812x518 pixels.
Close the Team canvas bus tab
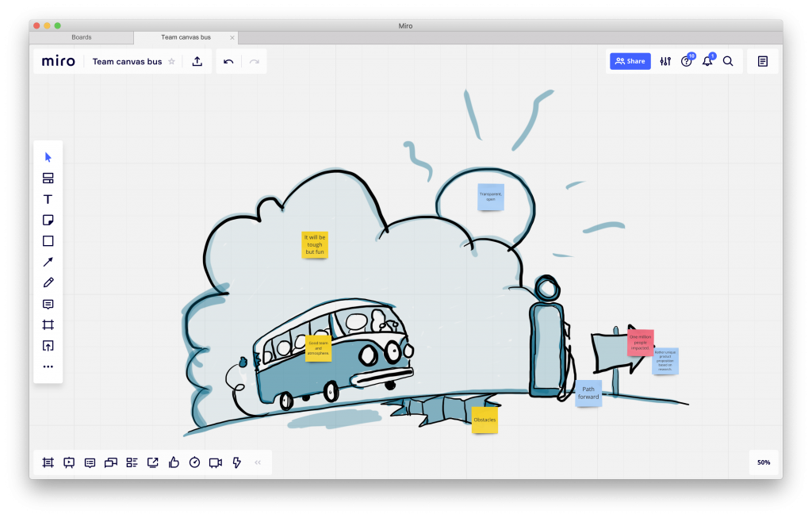click(232, 37)
